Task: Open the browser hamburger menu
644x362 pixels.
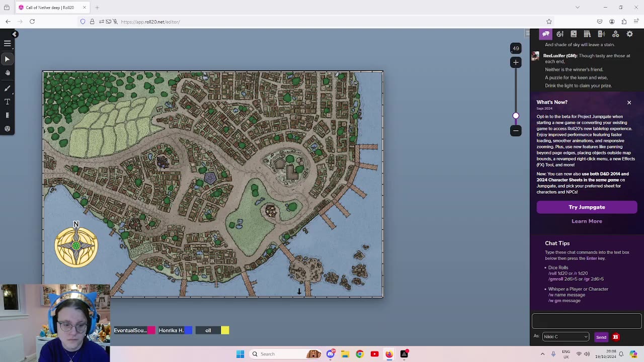Action: coord(636,22)
